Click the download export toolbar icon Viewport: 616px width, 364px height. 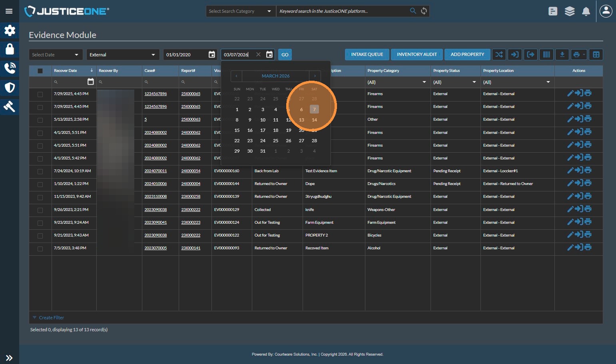point(562,55)
